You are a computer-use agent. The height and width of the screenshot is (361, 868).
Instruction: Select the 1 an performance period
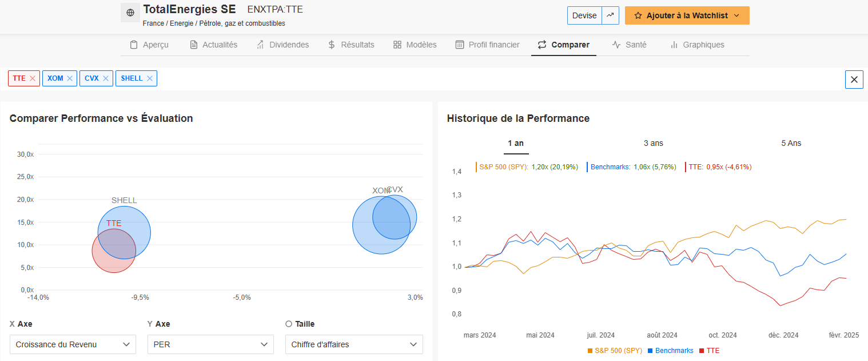click(x=516, y=143)
